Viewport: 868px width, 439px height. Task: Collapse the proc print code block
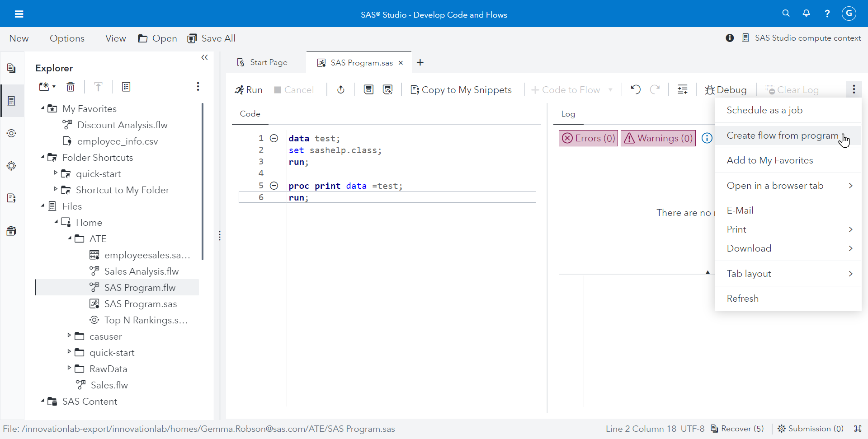(274, 185)
